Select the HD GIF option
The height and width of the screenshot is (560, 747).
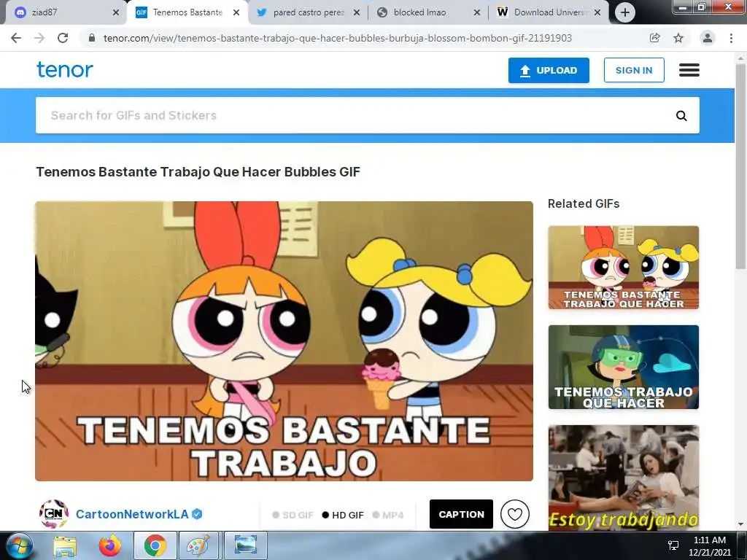(343, 515)
